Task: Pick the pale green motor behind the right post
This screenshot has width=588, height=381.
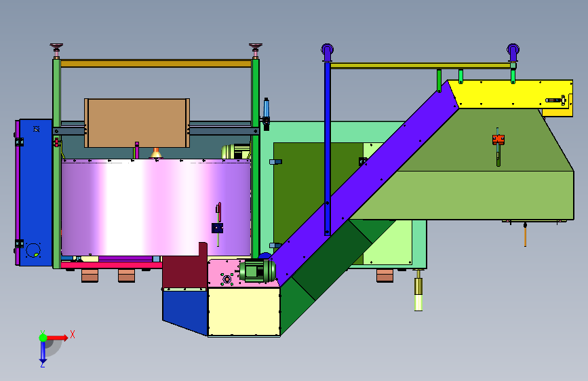Action: click(x=236, y=151)
